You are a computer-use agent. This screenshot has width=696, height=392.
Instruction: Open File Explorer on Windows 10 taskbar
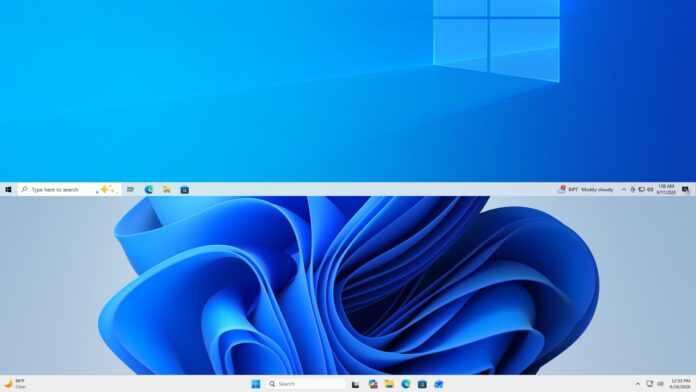pos(166,190)
